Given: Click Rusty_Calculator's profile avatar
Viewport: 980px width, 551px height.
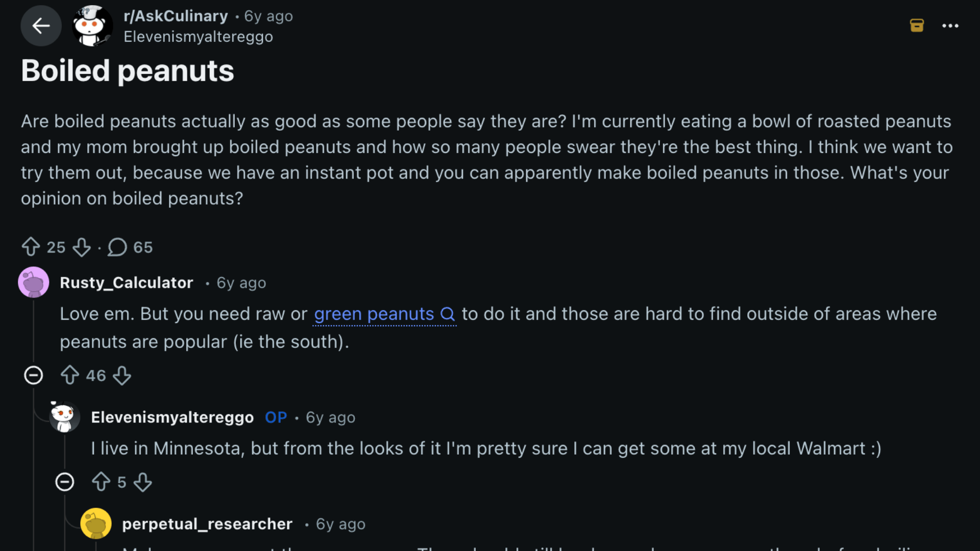Looking at the screenshot, I should (x=33, y=282).
